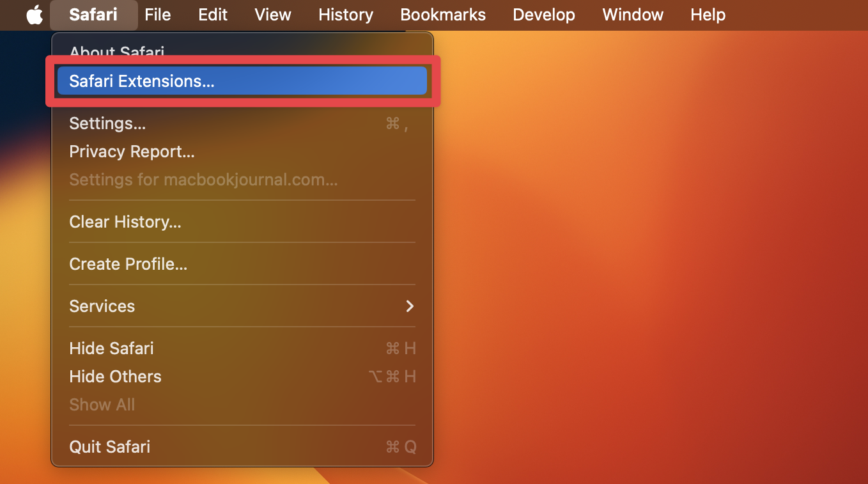Open the Window menu
Image resolution: width=868 pixels, height=484 pixels.
coord(632,15)
